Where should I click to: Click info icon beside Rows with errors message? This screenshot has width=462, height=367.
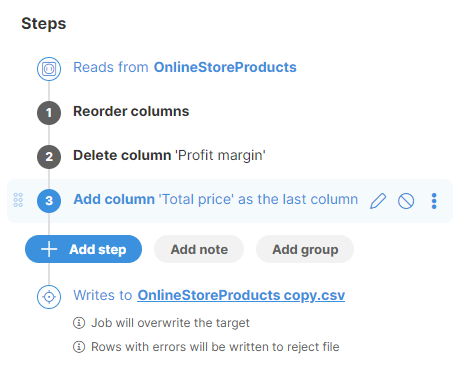tap(79, 347)
